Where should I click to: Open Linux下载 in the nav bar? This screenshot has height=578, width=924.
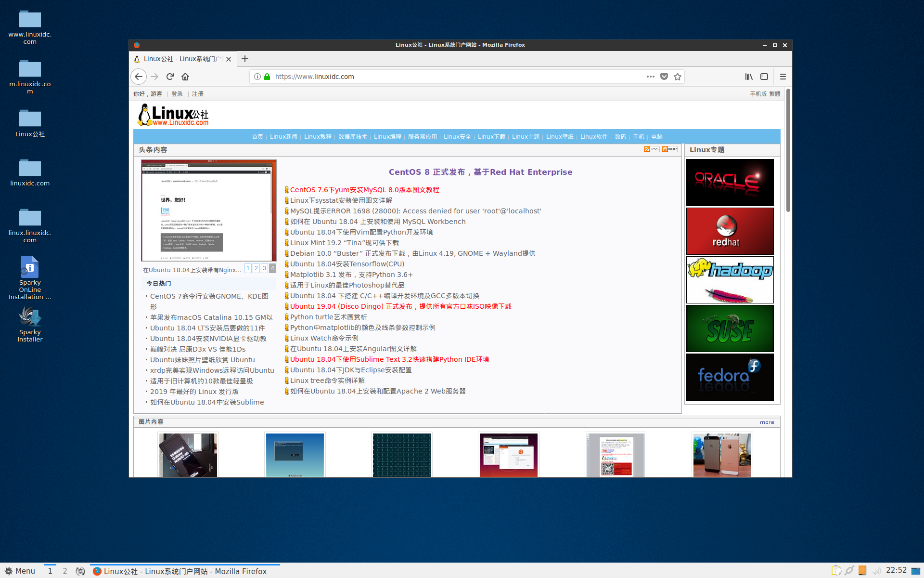(491, 137)
